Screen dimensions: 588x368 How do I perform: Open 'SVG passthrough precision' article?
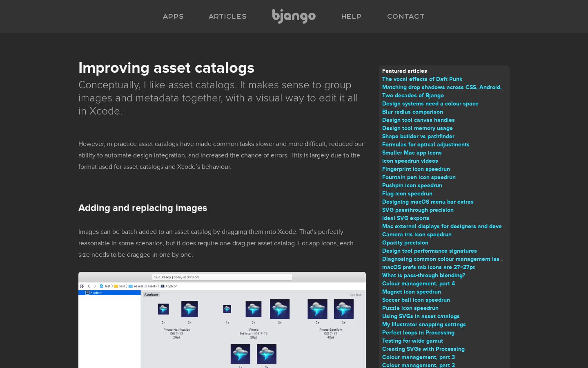418,210
